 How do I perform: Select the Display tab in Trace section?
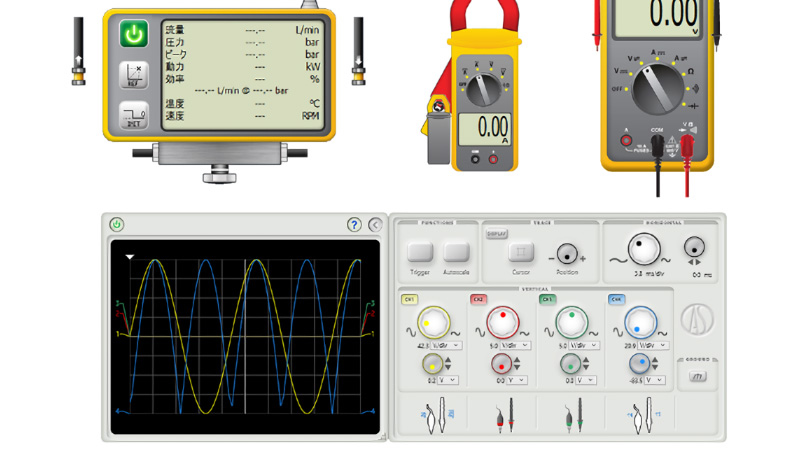(496, 234)
